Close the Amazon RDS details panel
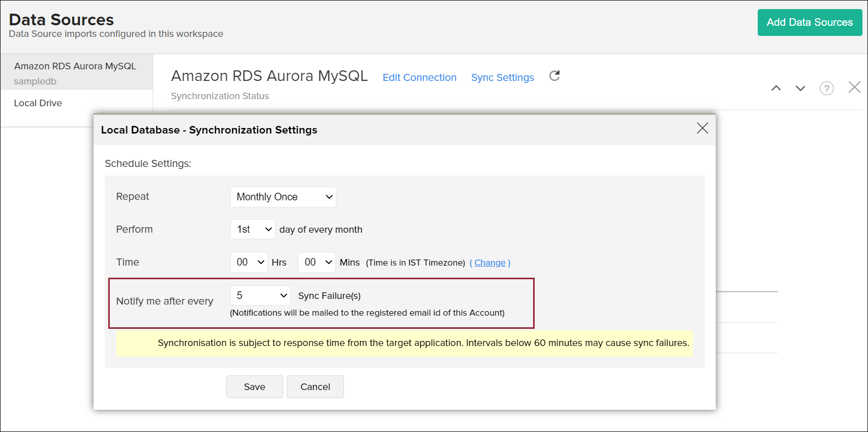This screenshot has width=868, height=432. (854, 88)
